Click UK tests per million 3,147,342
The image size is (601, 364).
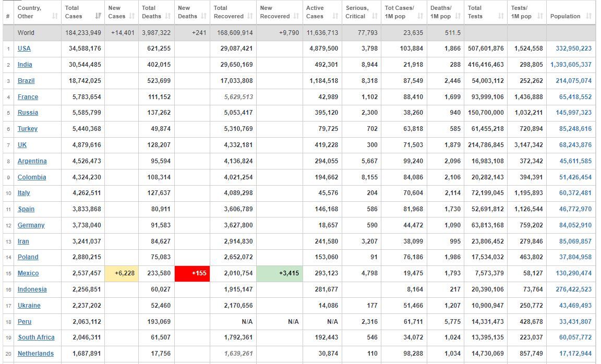click(528, 145)
